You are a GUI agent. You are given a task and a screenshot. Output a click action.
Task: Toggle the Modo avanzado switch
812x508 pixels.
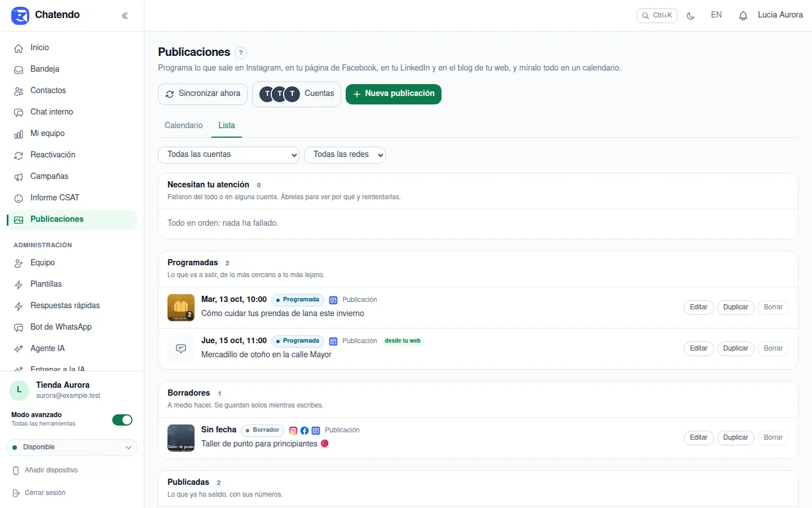pyautogui.click(x=122, y=420)
